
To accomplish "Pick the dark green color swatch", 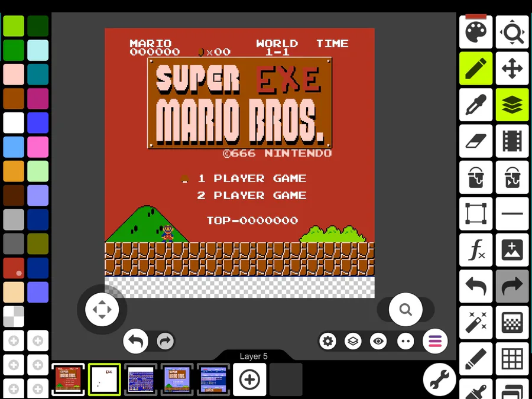I will tap(38, 26).
